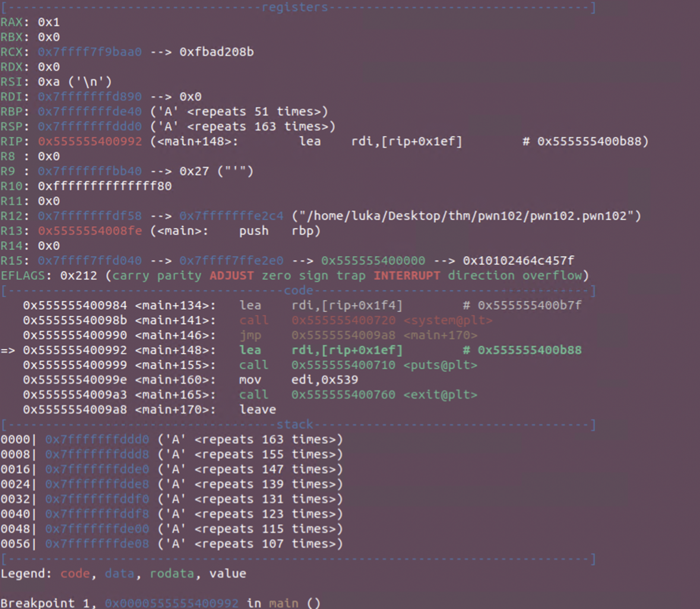Image resolution: width=700 pixels, height=609 pixels.
Task: Select stack address 0x7fffffffddd0 at offset 0000
Action: coord(97,440)
